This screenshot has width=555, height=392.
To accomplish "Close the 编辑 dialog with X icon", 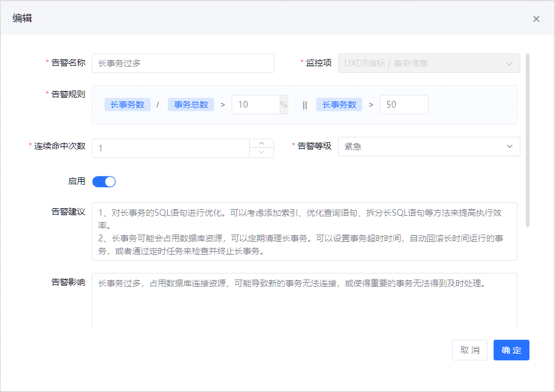I will pos(536,19).
